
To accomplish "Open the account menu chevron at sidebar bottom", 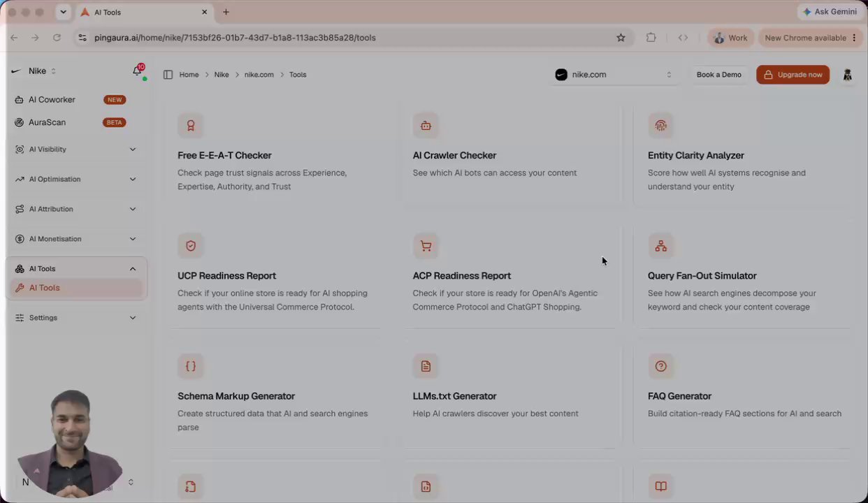I will coord(131,482).
